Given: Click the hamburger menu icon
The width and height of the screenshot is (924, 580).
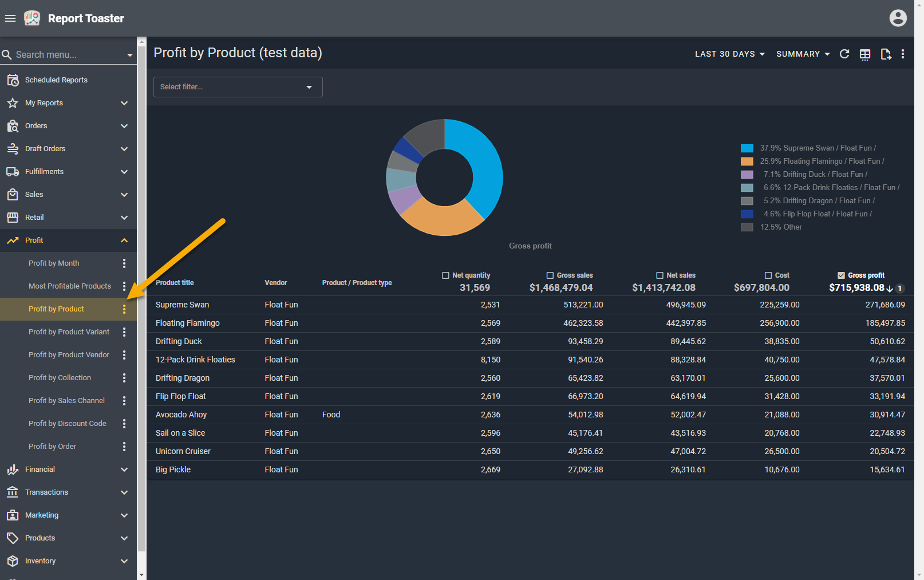Looking at the screenshot, I should point(10,18).
